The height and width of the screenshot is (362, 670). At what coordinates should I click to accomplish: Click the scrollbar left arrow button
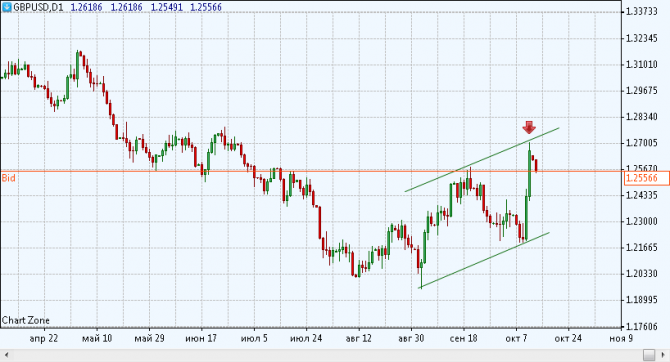tap(6, 355)
